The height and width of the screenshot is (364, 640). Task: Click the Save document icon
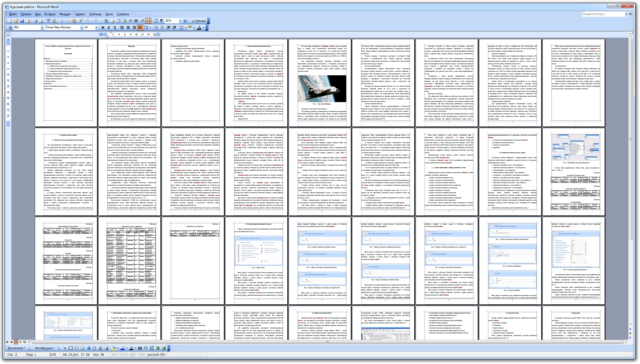(x=22, y=21)
